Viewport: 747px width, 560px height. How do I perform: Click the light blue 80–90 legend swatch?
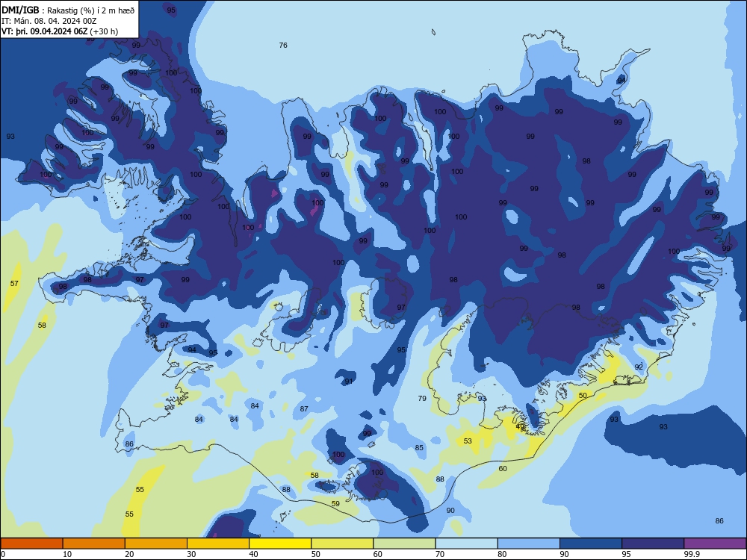(529, 544)
